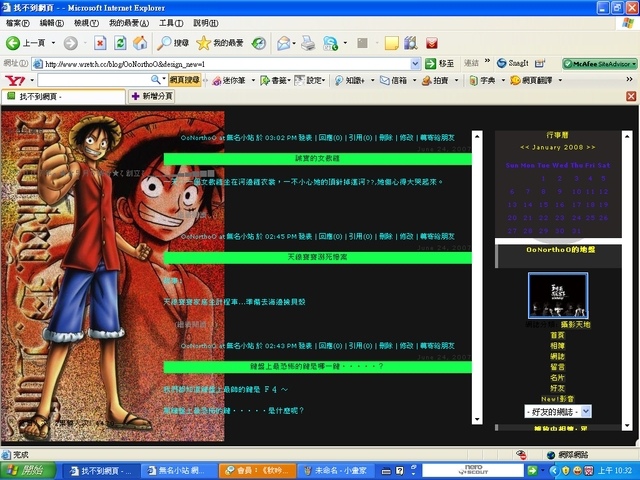Click the Skype toolbar icon
Viewport: 640px width, 480px height.
click(330, 43)
